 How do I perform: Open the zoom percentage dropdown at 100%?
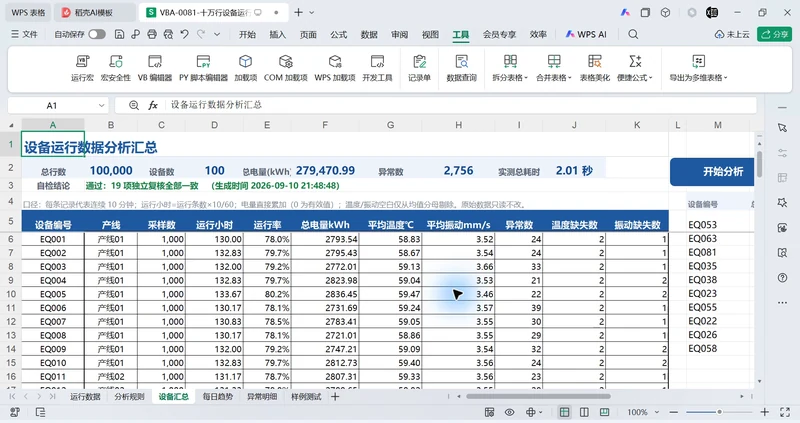pyautogui.click(x=657, y=412)
